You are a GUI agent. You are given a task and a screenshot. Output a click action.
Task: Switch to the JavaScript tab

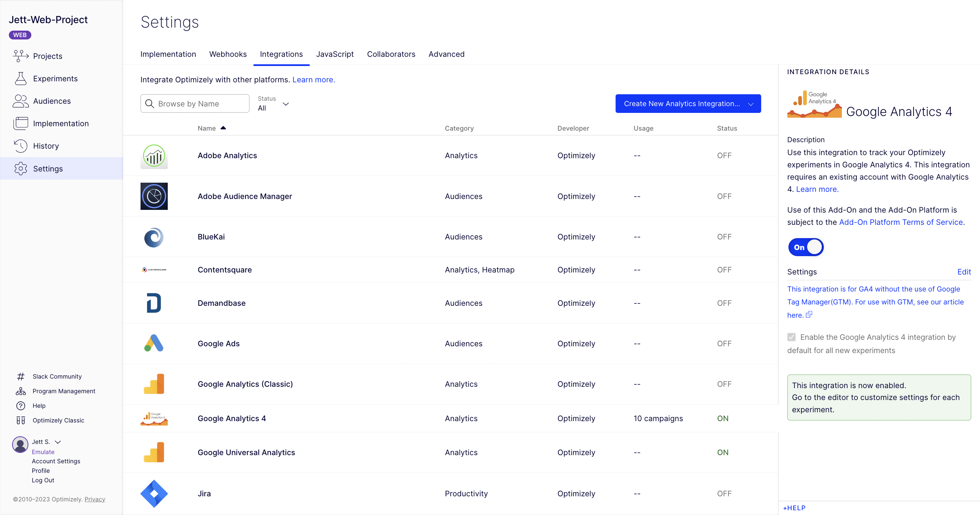[x=335, y=54]
